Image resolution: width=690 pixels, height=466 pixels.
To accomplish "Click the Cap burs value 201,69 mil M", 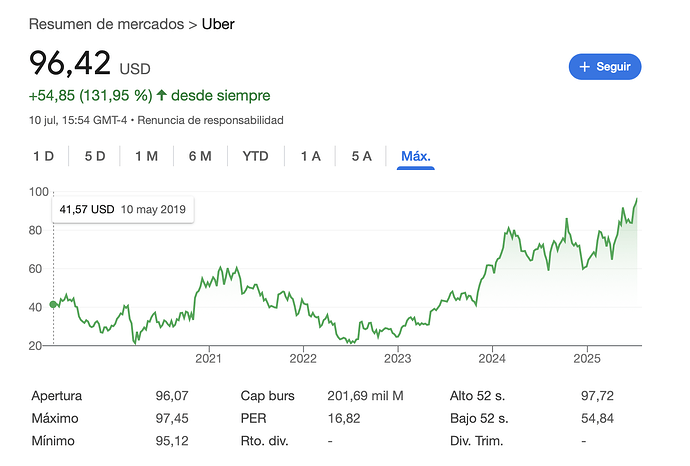I will (x=365, y=396).
